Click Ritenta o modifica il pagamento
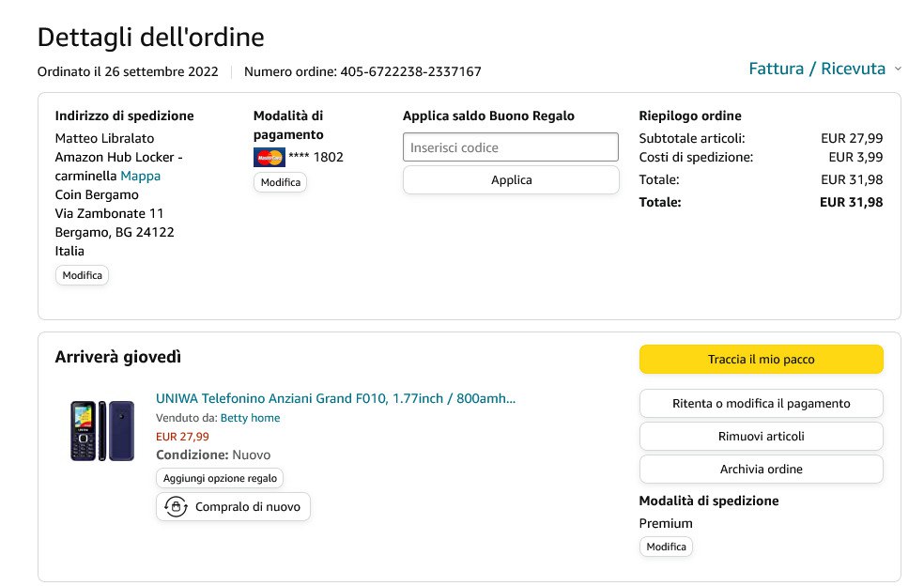Viewport: 924px width, 586px height. 761,403
